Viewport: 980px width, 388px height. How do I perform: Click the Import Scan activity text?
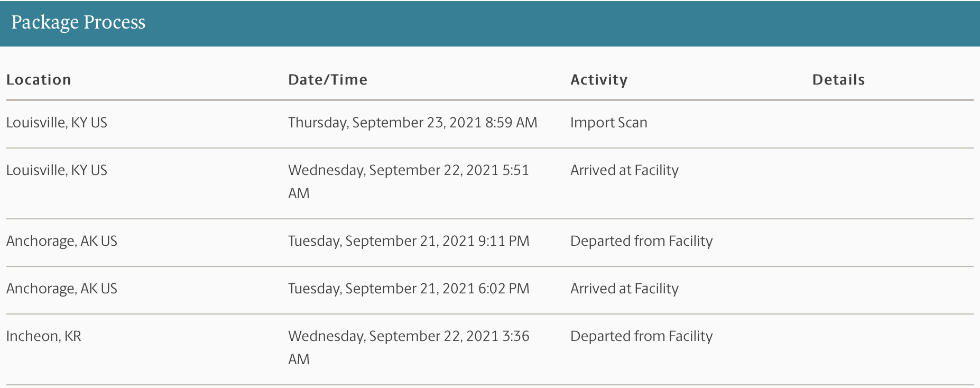(x=608, y=123)
